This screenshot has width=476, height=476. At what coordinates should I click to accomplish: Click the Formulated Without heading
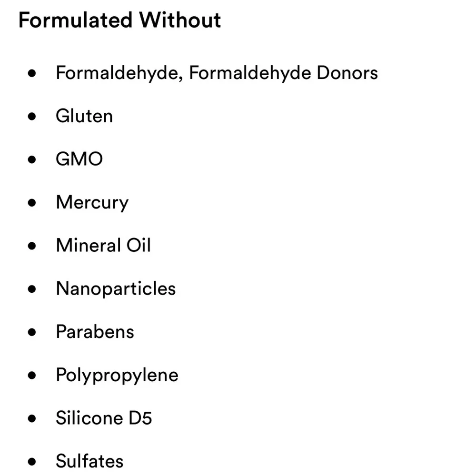[x=119, y=20]
